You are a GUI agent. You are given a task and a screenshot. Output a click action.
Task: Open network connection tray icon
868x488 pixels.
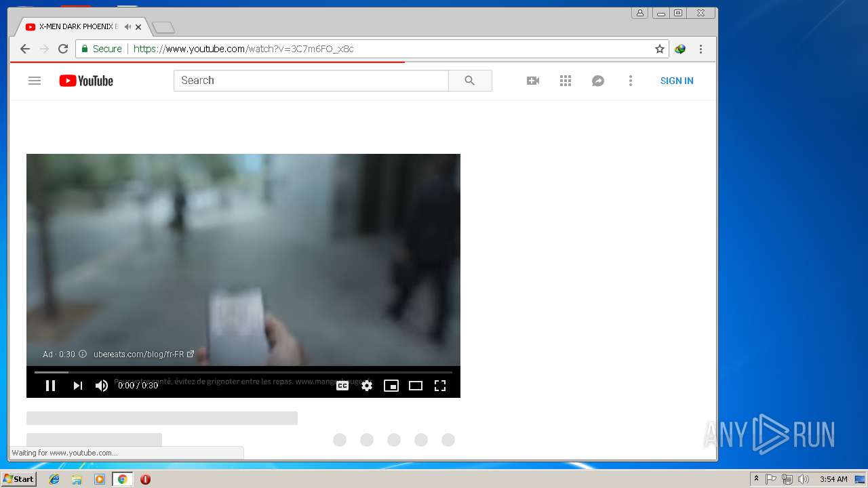point(787,479)
